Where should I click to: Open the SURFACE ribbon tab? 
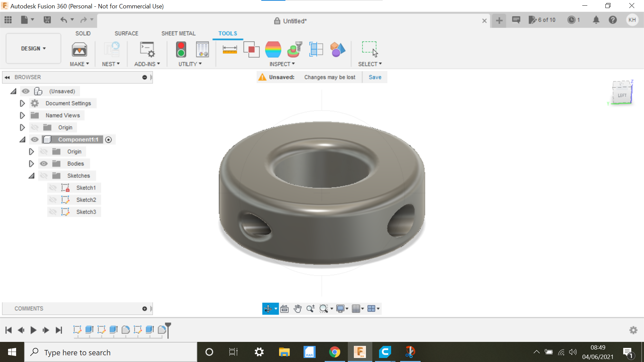click(x=126, y=33)
